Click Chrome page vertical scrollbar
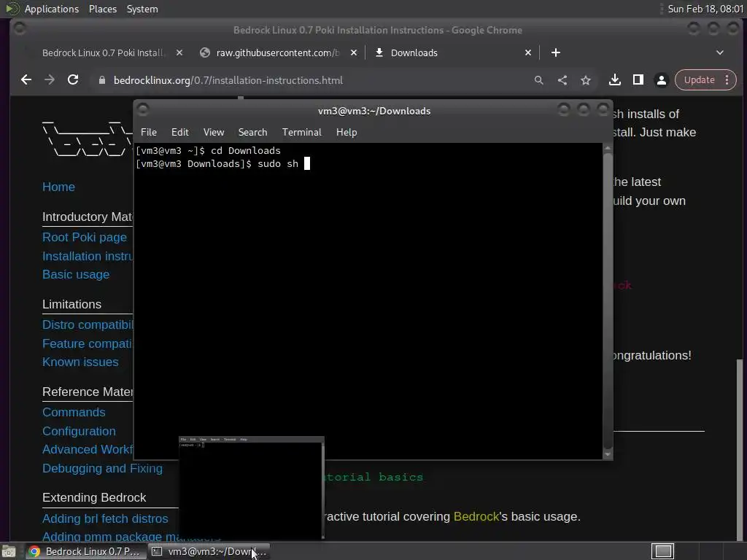 (x=740, y=450)
